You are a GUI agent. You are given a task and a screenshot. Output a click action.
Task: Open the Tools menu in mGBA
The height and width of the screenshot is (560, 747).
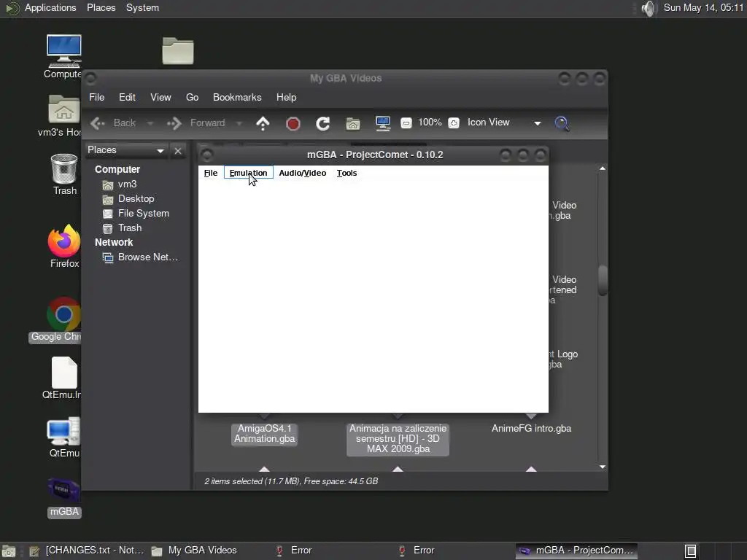(x=347, y=173)
